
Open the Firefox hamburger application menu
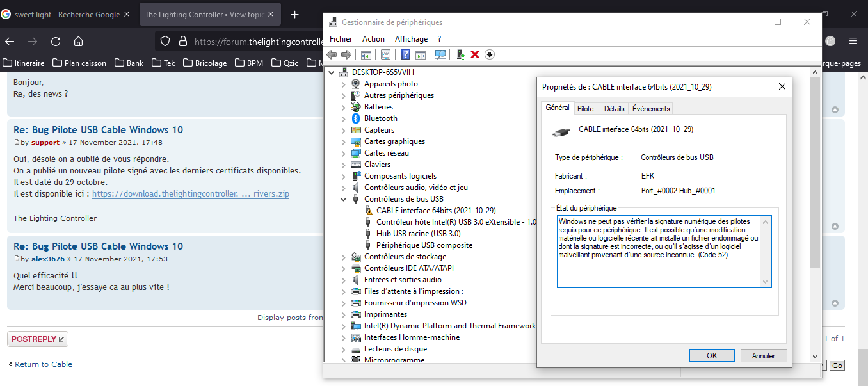point(853,41)
